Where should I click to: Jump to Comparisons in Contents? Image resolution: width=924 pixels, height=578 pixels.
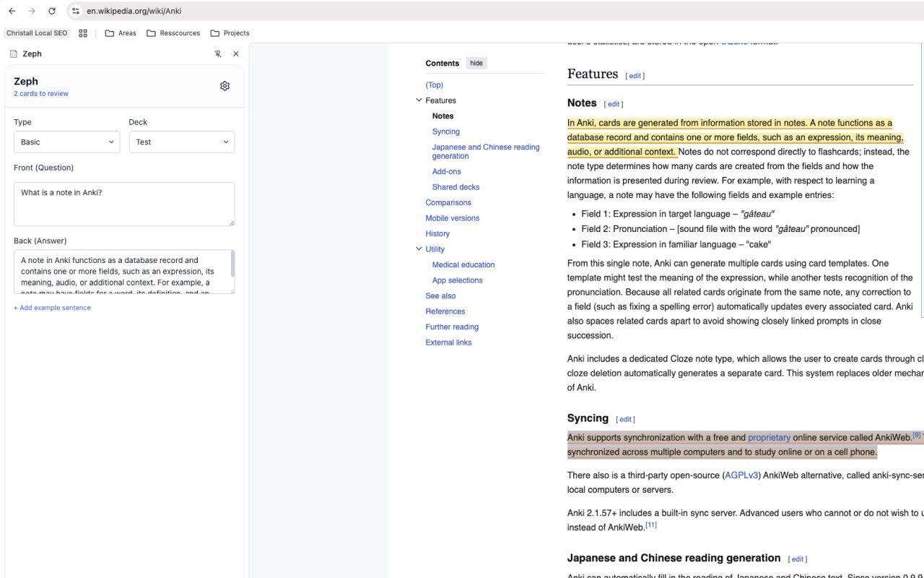coord(448,203)
